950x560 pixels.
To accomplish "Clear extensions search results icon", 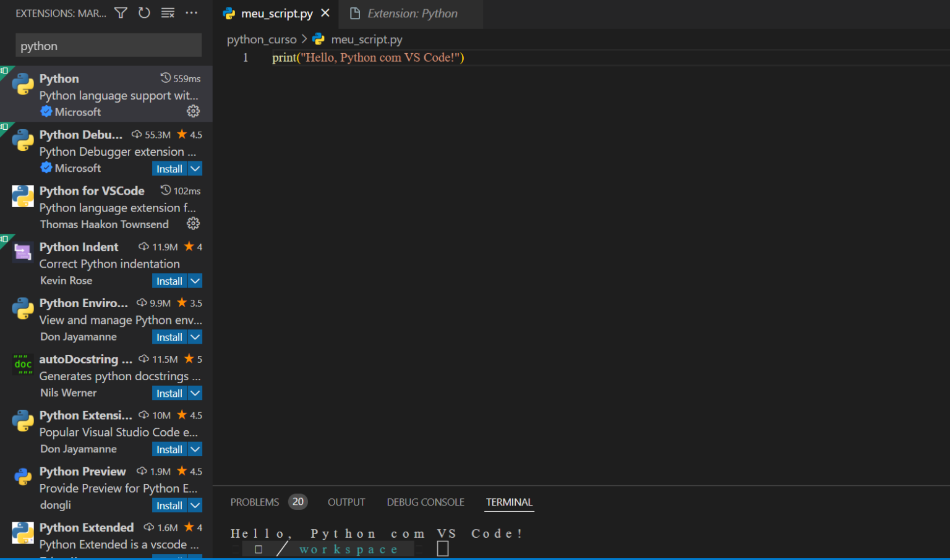I will 168,13.
